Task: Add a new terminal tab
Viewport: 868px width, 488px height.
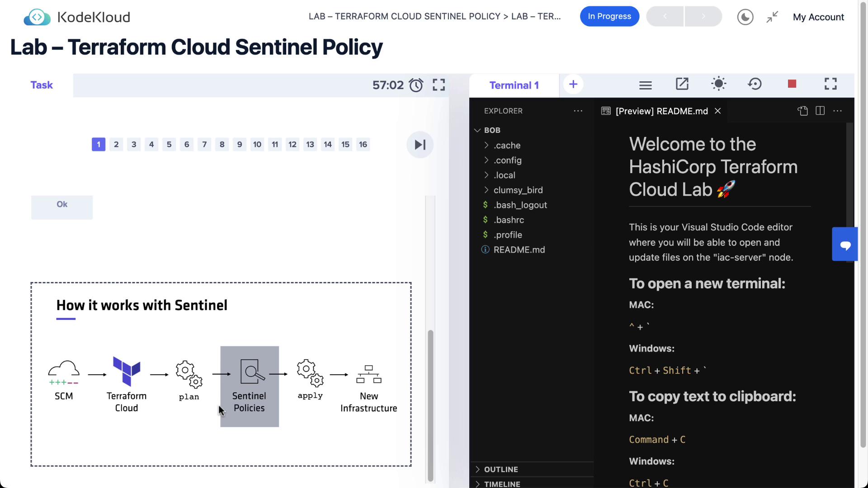Action: tap(573, 84)
